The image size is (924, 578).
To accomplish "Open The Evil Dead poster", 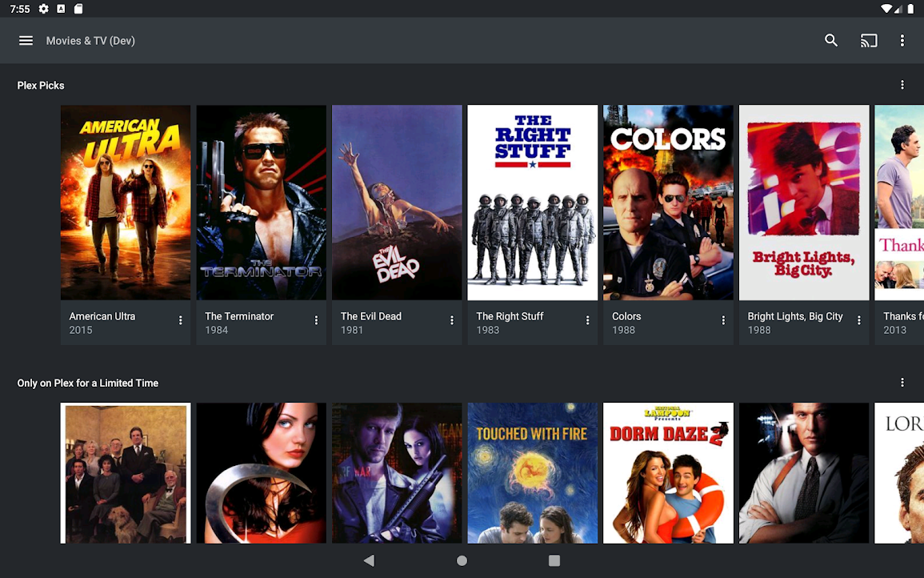I will [397, 203].
